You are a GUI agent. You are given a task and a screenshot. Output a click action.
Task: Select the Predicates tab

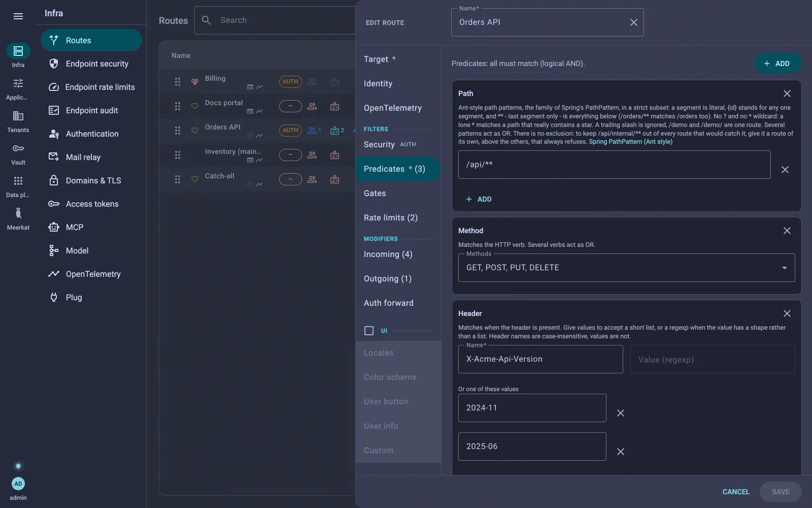(x=398, y=169)
